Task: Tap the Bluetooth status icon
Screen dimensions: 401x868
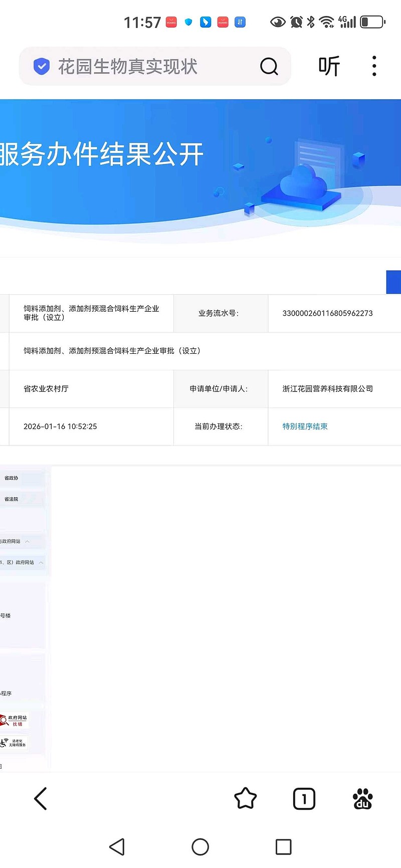Action: [311, 22]
